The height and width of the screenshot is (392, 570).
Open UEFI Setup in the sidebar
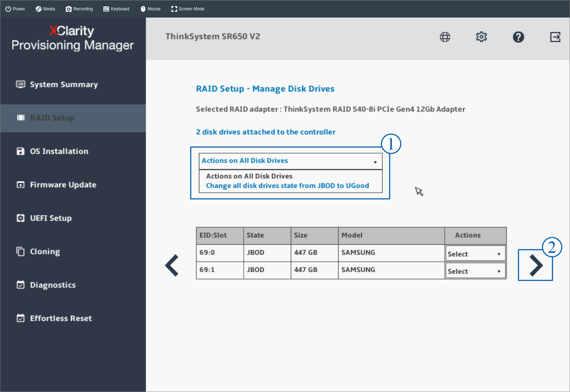(x=73, y=218)
